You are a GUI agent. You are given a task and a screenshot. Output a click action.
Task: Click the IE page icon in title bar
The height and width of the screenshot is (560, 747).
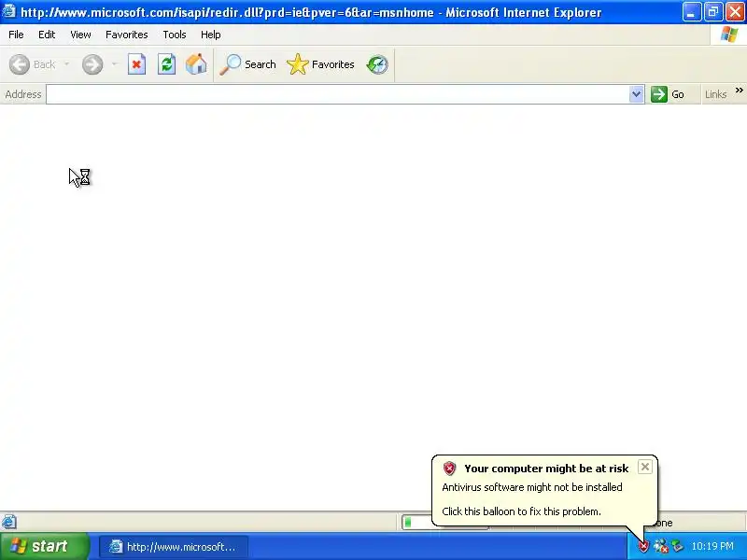(9, 11)
